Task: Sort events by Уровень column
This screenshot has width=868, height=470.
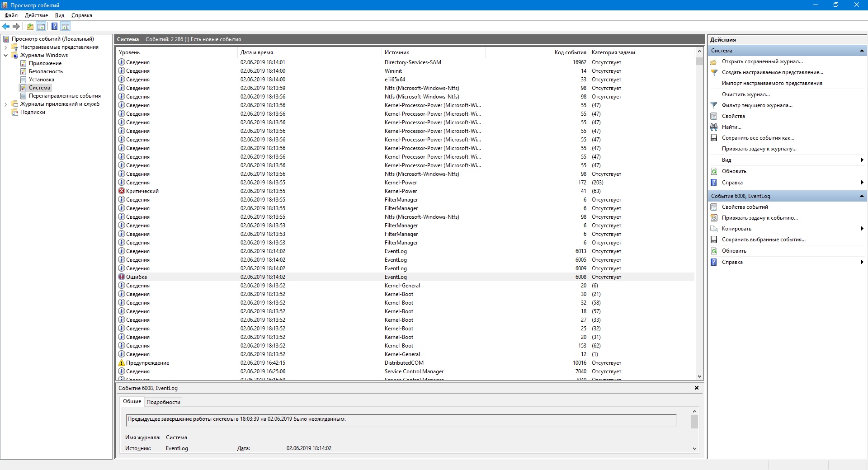Action: tap(177, 52)
